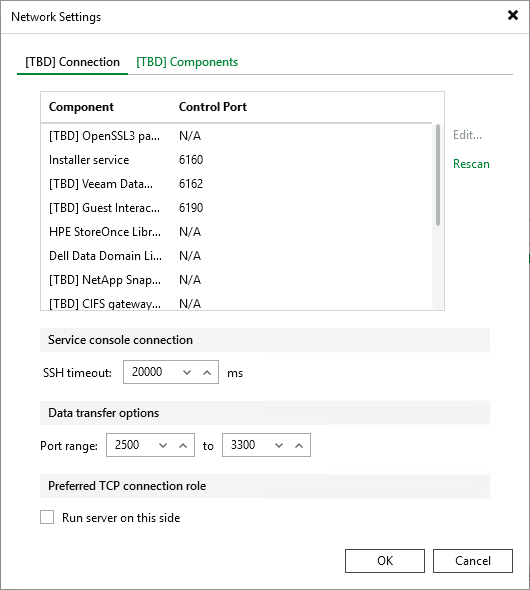Raise port range start value 2500
Viewport: 530px width, 590px height.
(183, 446)
